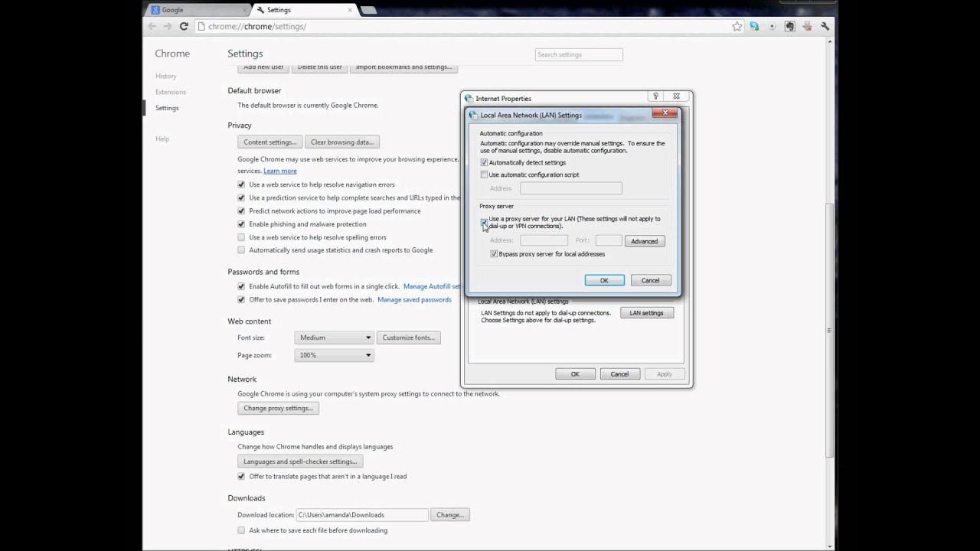Click Cancel in LAN Settings dialog
The width and height of the screenshot is (980, 551).
[x=650, y=280]
